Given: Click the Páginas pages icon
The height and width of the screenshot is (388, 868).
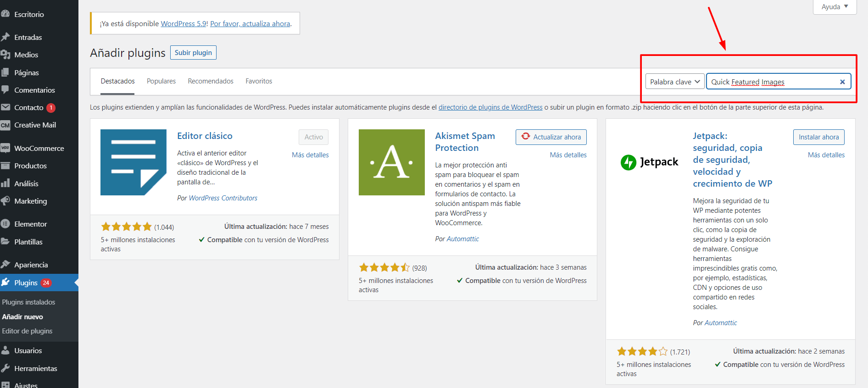Looking at the screenshot, I should 6,72.
